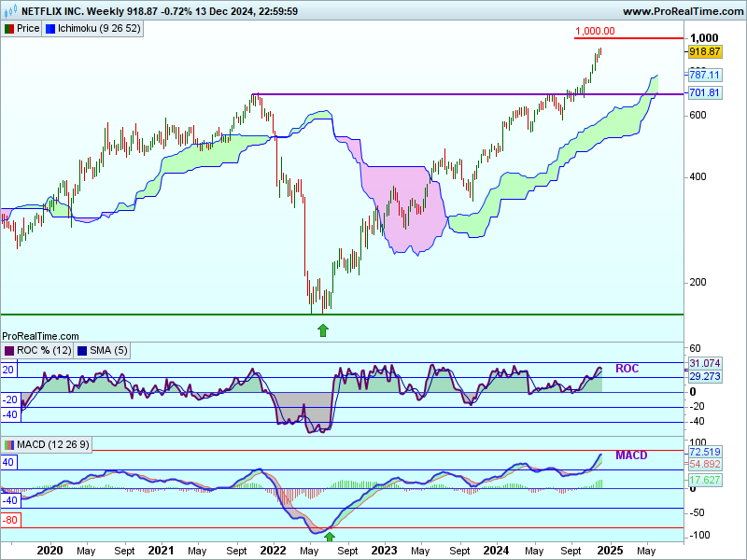
Task: Click the multicolor MACD legend icon
Action: (8, 442)
